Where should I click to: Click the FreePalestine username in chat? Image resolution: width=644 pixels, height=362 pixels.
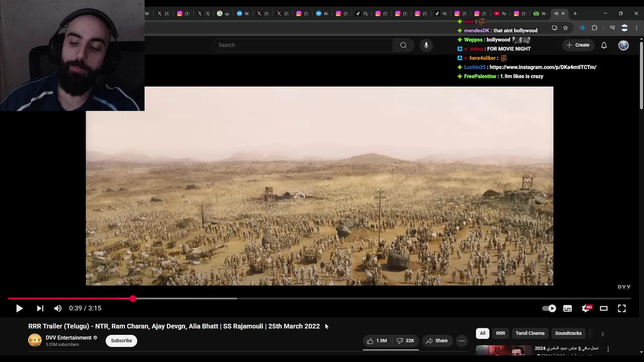tap(480, 76)
